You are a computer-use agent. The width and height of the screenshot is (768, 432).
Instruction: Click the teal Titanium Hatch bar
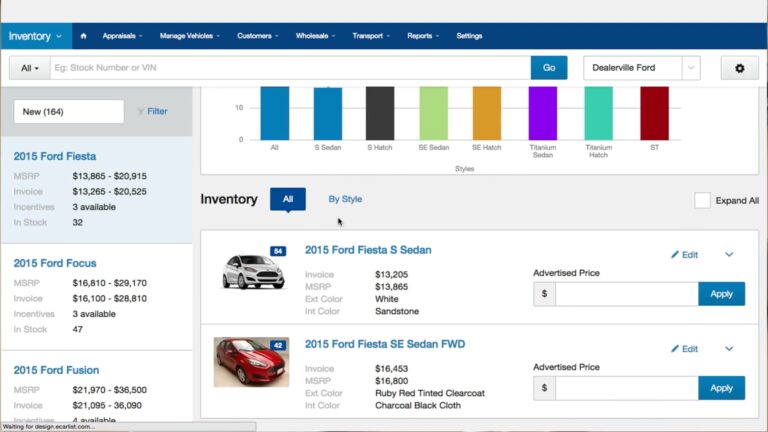(599, 113)
